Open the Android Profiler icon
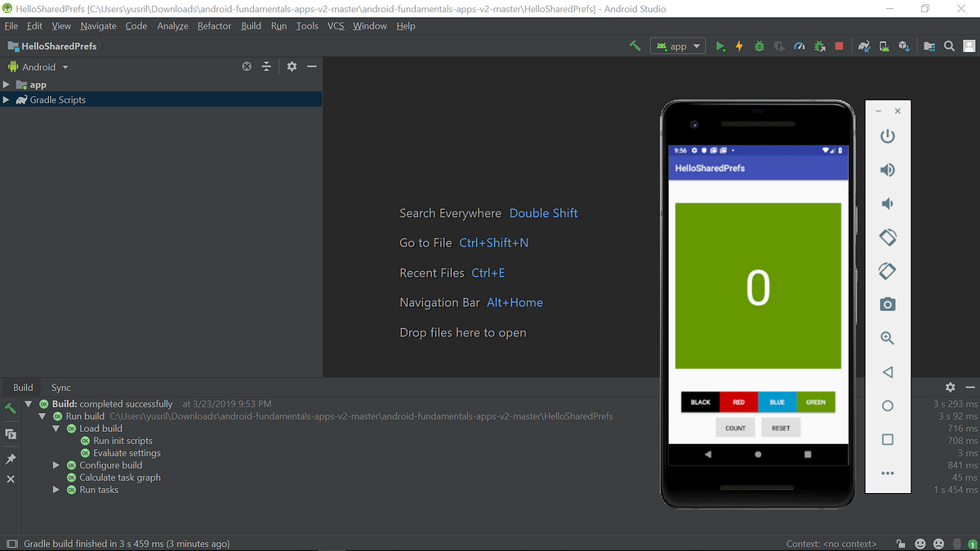The width and height of the screenshot is (980, 551). click(800, 46)
